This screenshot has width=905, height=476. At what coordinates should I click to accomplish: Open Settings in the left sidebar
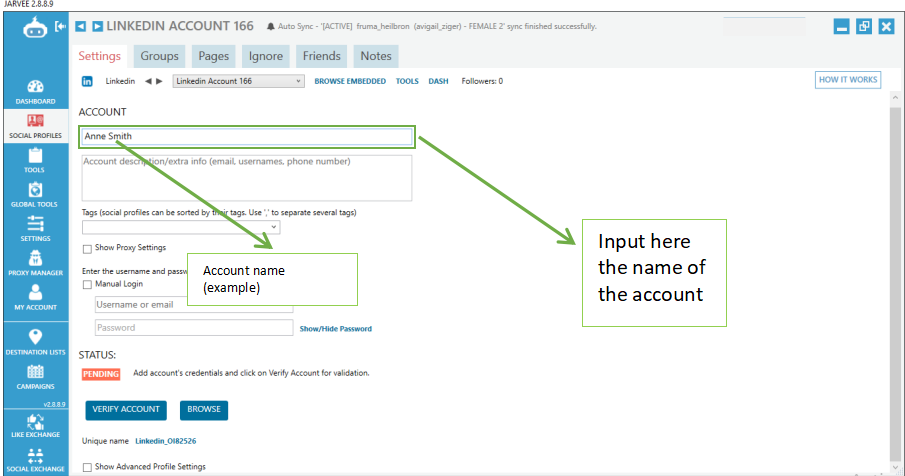point(35,229)
